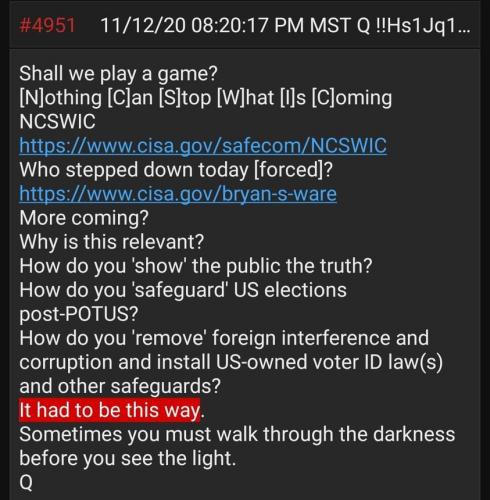This screenshot has width=490, height=500.
Task: Click the 'How do you safeguard US elections' line
Action: click(183, 290)
